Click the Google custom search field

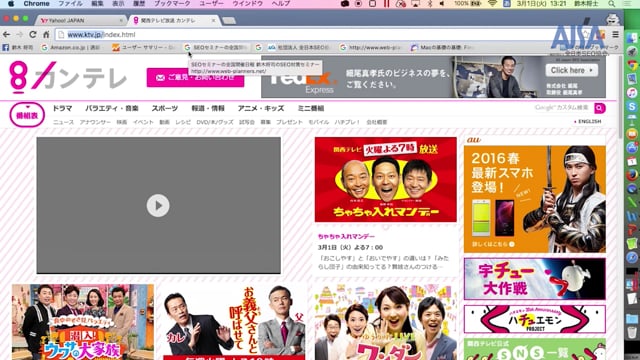[x=562, y=108]
